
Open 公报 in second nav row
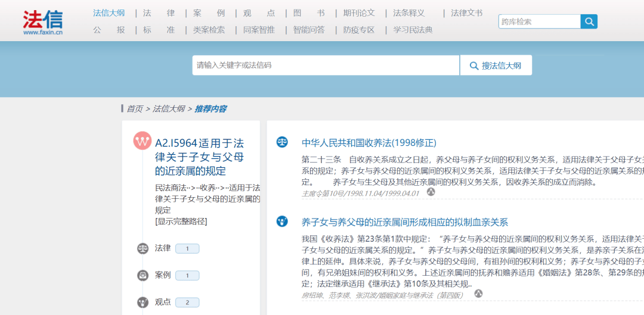click(109, 30)
